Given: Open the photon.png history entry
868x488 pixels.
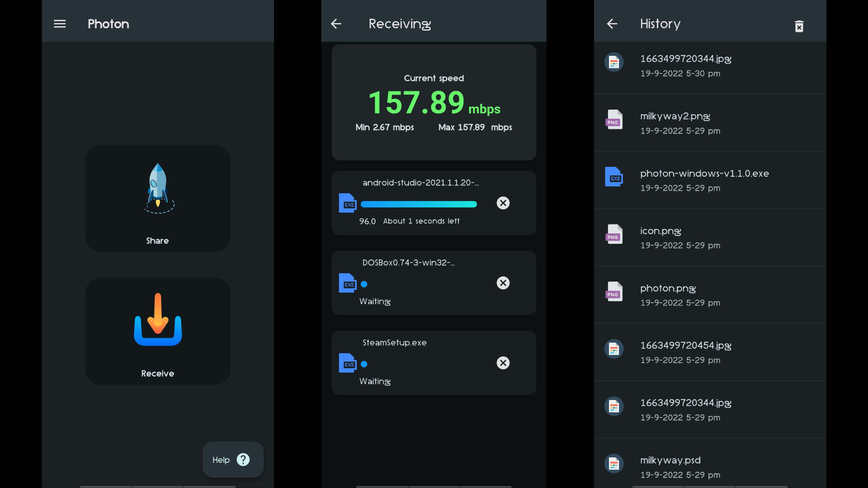Looking at the screenshot, I should (710, 295).
